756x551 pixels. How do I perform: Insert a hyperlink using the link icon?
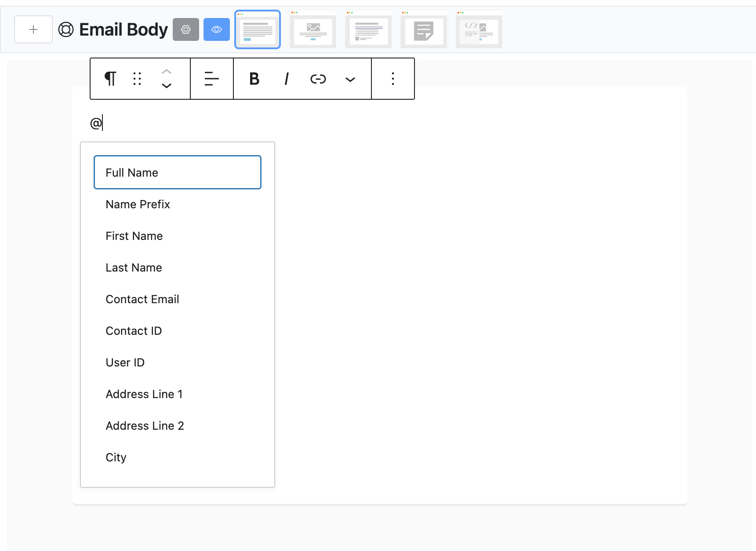(x=318, y=79)
